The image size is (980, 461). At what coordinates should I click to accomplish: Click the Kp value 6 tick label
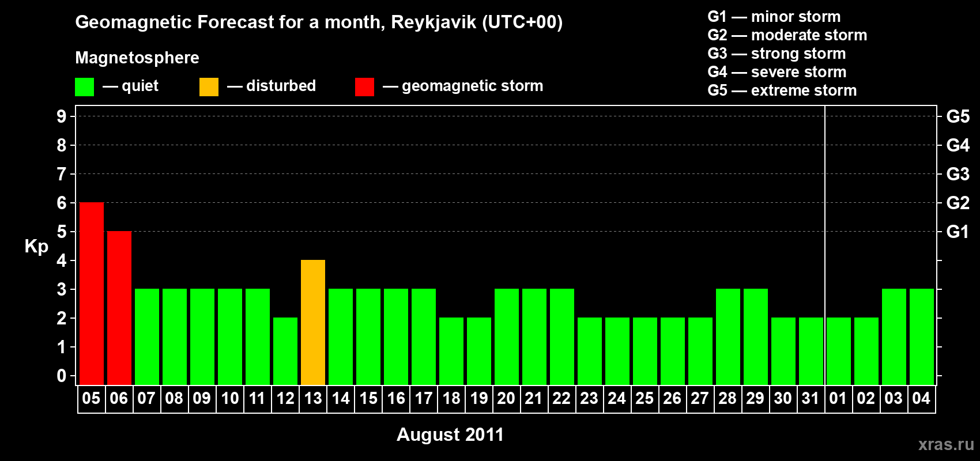(62, 203)
